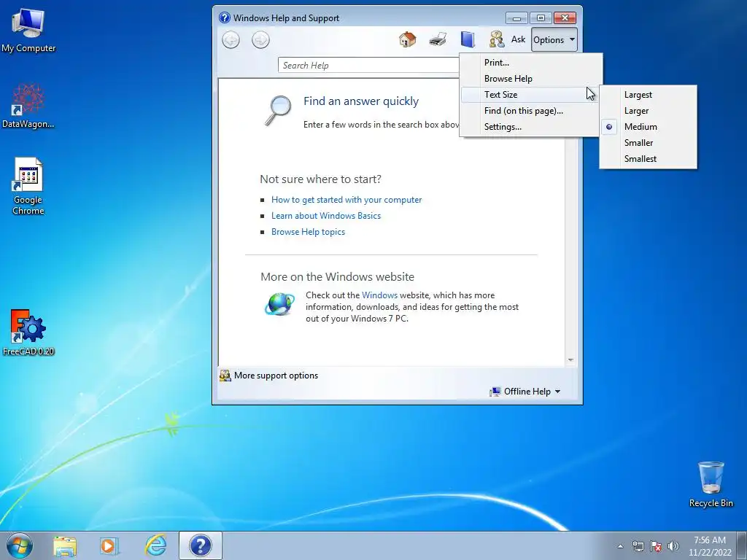Show hidden tray icons arrow
This screenshot has width=747, height=560.
(x=620, y=546)
